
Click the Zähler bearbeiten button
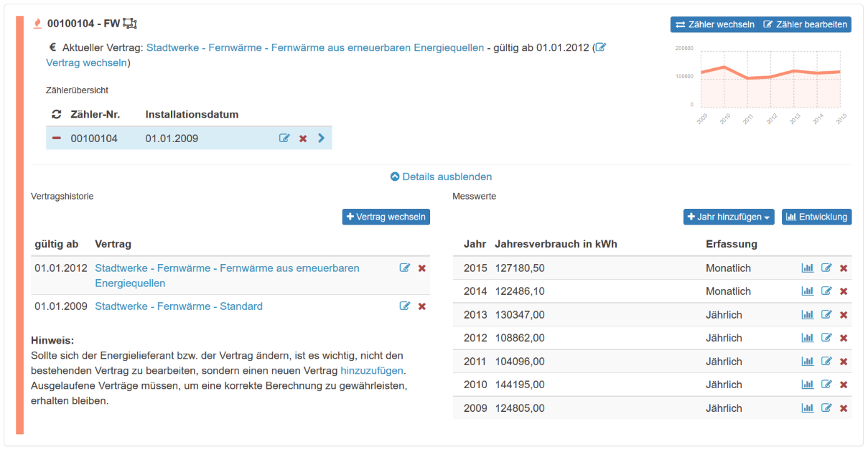click(x=805, y=24)
